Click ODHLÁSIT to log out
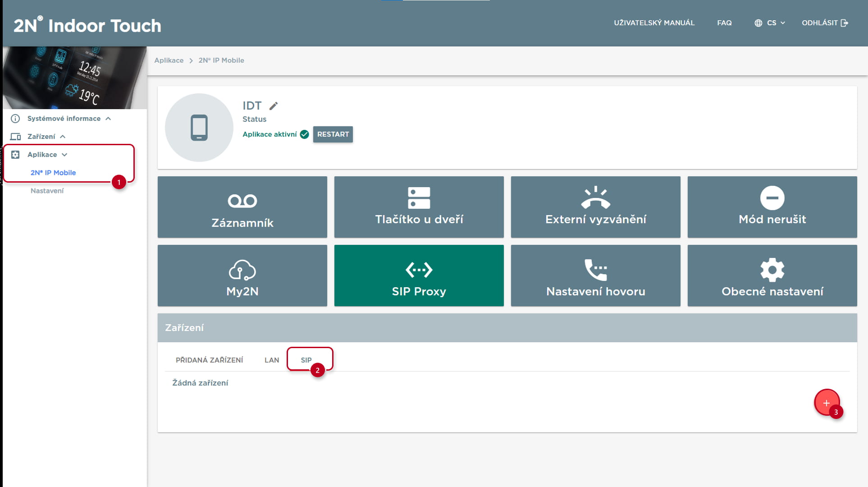The height and width of the screenshot is (487, 868). pyautogui.click(x=825, y=23)
